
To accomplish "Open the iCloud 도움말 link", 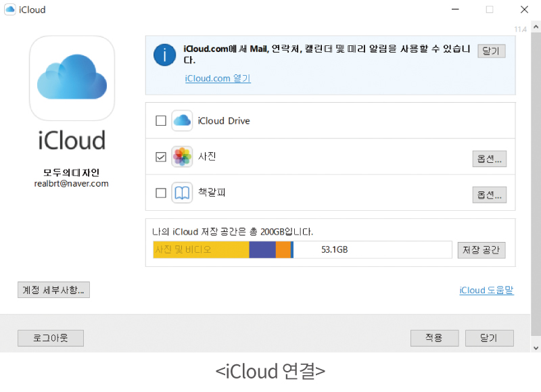I will pyautogui.click(x=486, y=291).
